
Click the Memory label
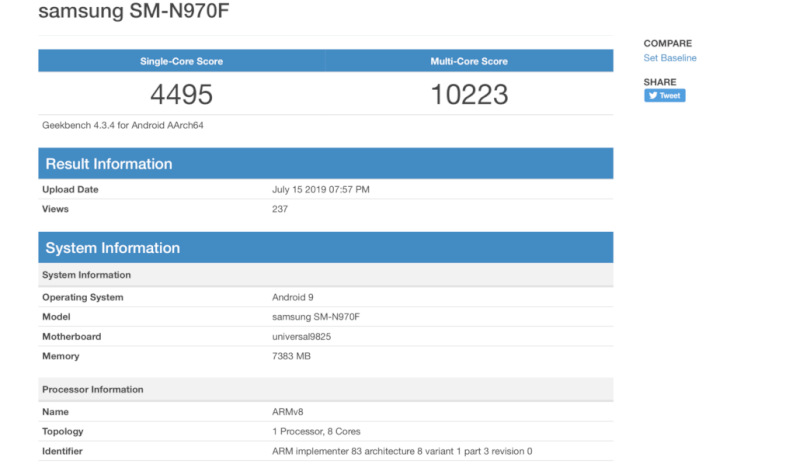pos(60,356)
